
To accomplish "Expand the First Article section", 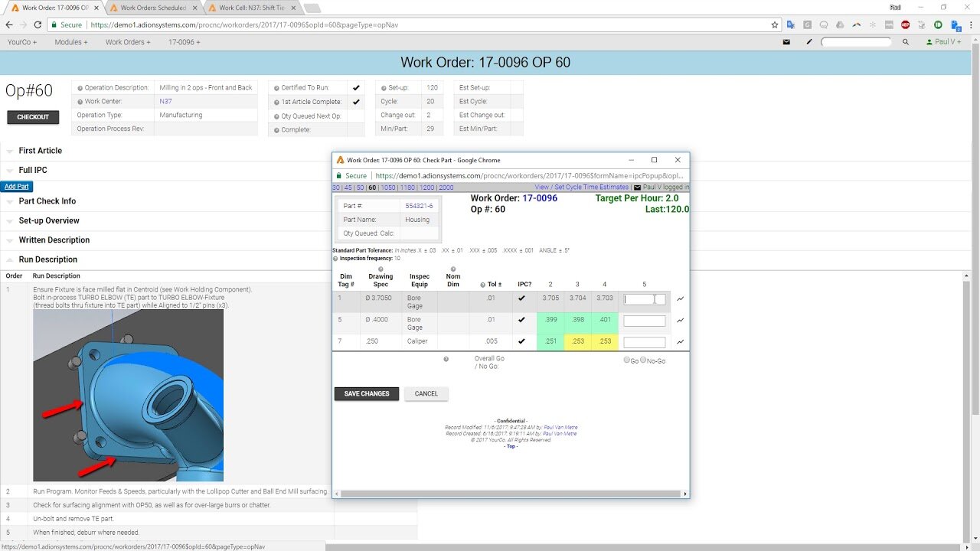I will pos(40,151).
